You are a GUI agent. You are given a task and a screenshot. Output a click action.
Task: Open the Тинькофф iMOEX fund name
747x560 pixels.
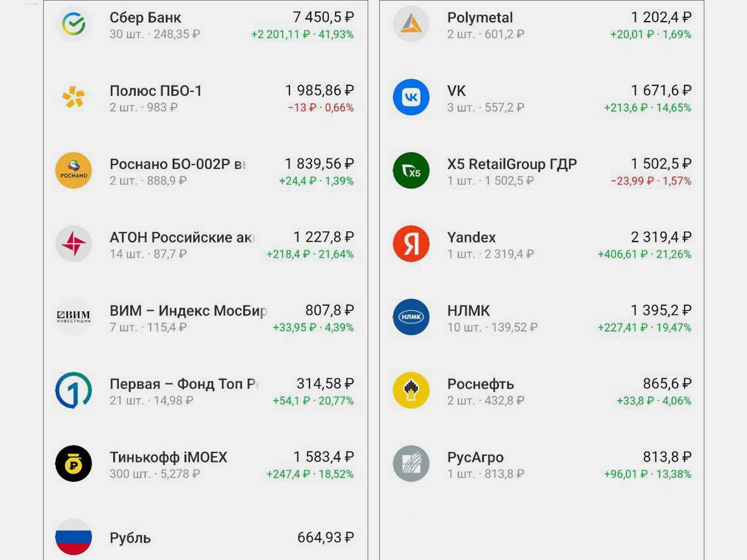click(x=168, y=457)
